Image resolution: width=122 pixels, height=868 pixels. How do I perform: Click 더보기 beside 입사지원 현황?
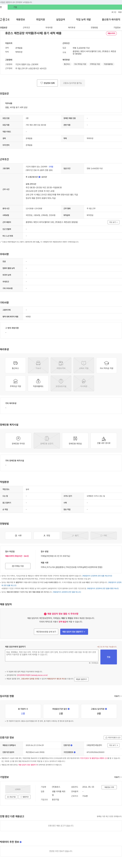coord(117,696)
